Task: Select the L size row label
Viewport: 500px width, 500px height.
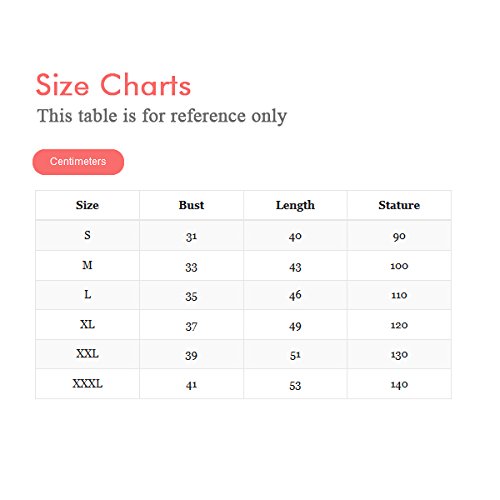Action: [x=87, y=295]
